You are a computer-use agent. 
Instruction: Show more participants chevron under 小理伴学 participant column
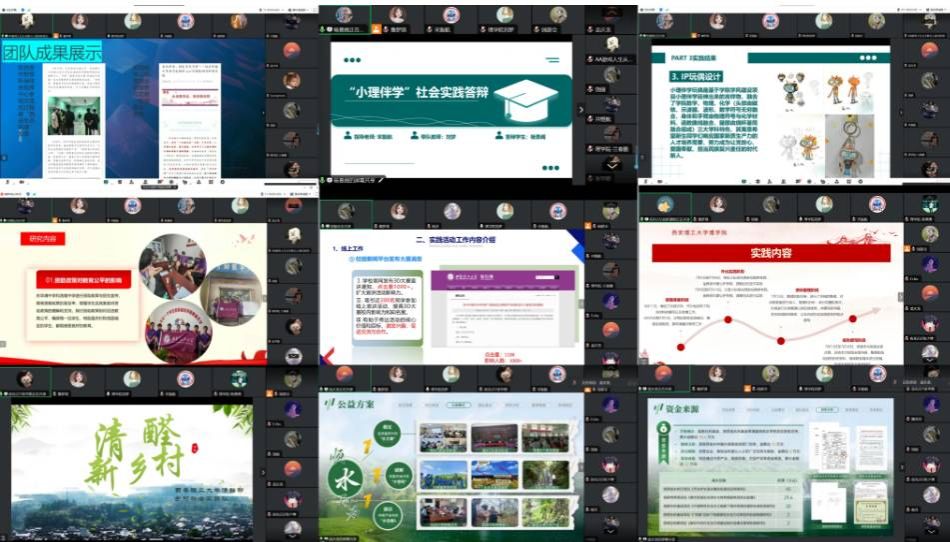(613, 164)
